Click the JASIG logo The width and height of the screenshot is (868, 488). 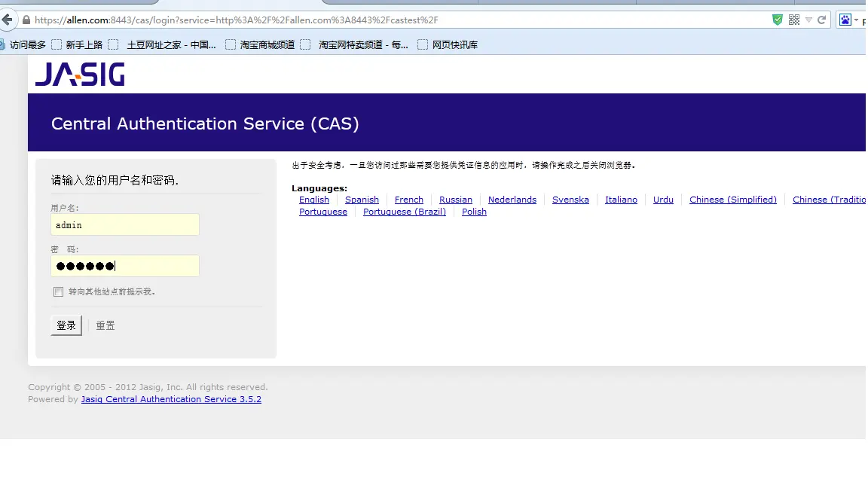[81, 74]
